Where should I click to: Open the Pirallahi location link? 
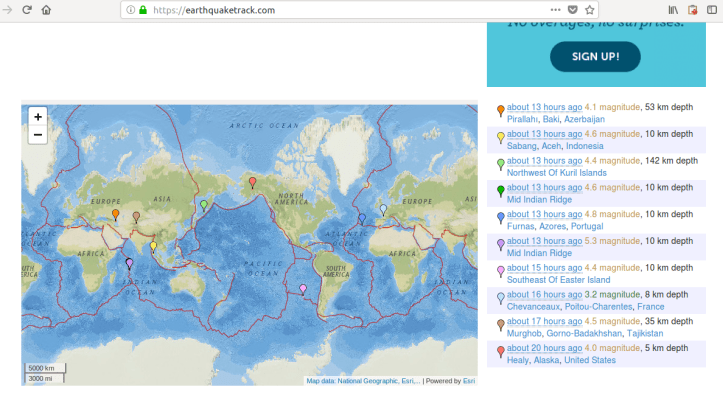(522, 119)
